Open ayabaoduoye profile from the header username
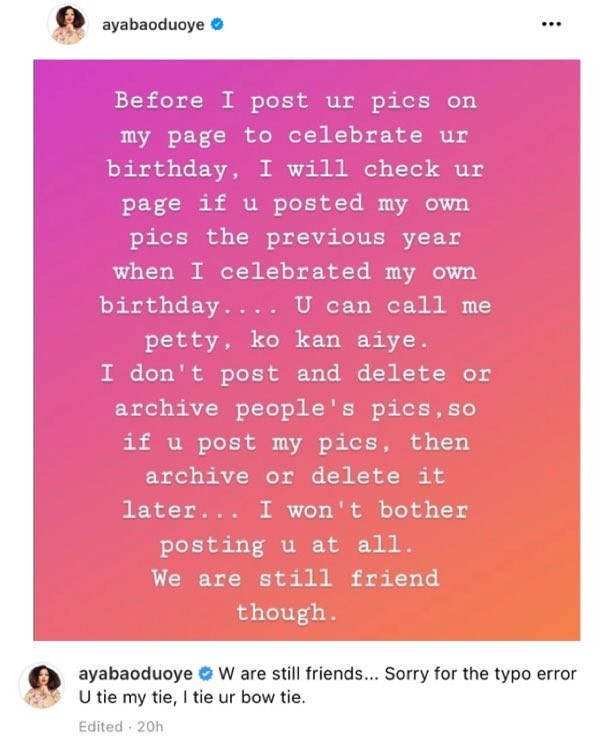 (x=155, y=26)
